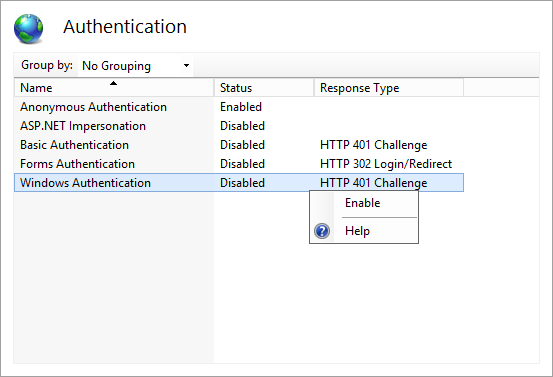Choose Enable in the context menu
The height and width of the screenshot is (377, 553).
click(x=364, y=203)
